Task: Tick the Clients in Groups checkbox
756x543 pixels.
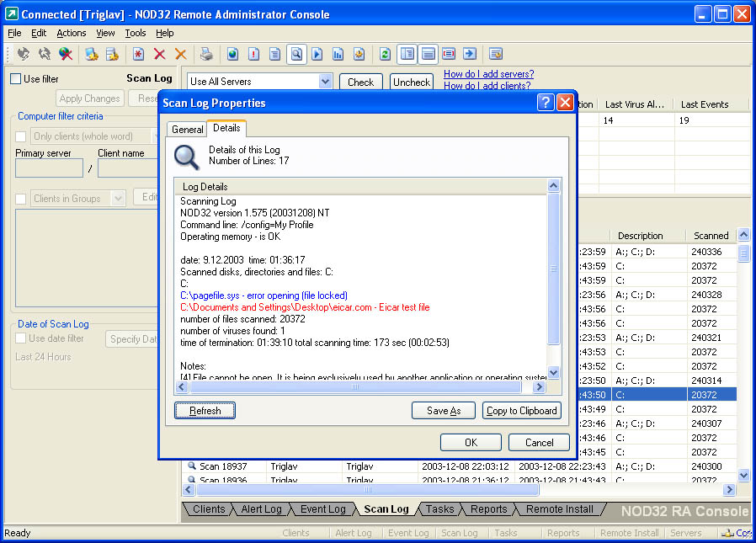Action: point(21,199)
